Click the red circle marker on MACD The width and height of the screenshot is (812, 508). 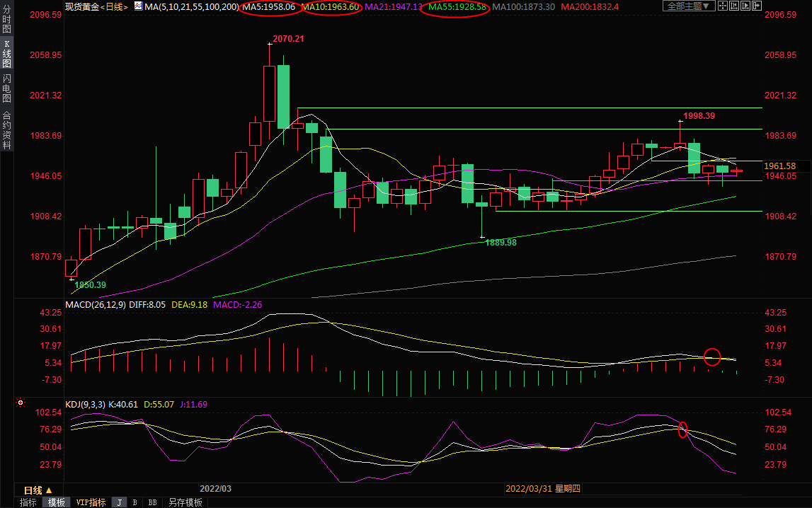coord(712,357)
